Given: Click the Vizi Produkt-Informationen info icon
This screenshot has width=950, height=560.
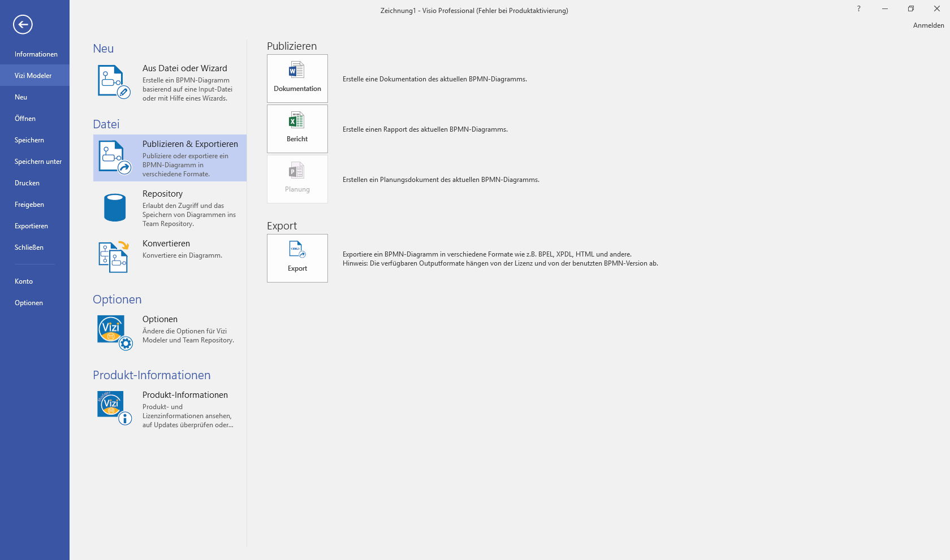Looking at the screenshot, I should click(x=115, y=408).
